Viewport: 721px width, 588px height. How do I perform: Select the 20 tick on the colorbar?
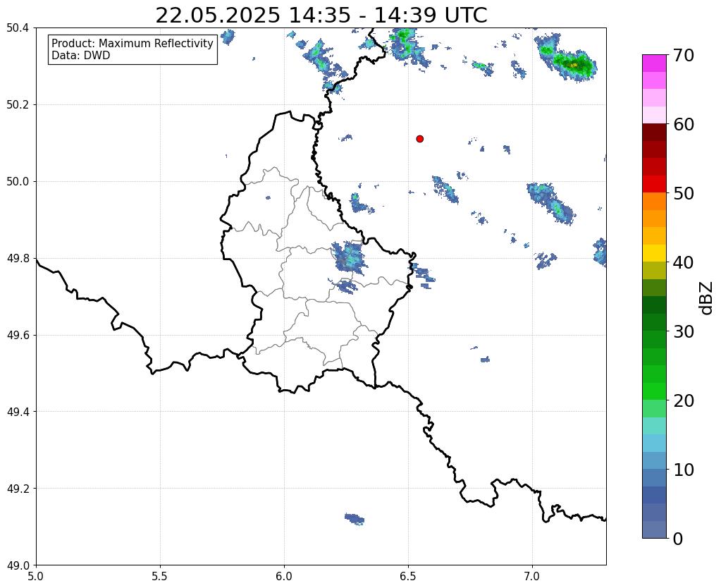coord(684,400)
